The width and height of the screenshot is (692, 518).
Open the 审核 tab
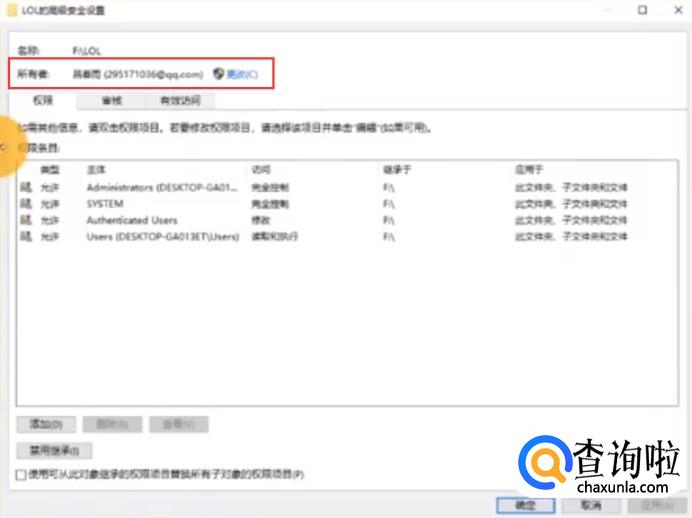coord(111,101)
